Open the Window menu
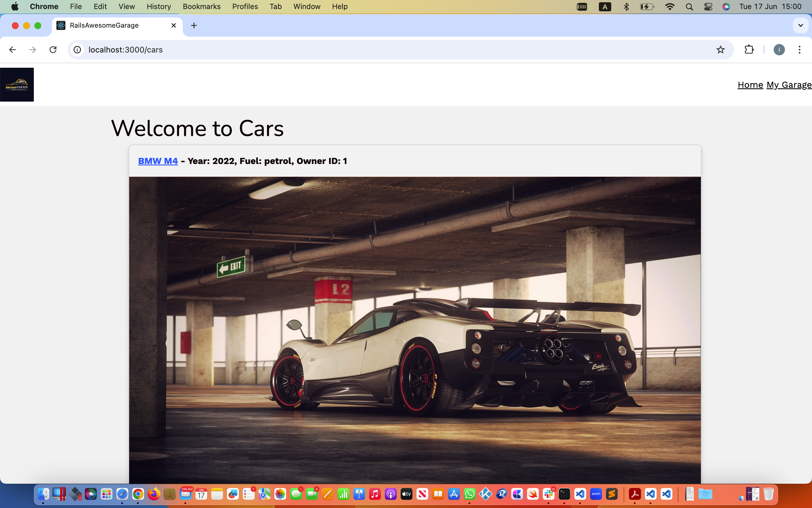The width and height of the screenshot is (812, 508). [x=307, y=6]
